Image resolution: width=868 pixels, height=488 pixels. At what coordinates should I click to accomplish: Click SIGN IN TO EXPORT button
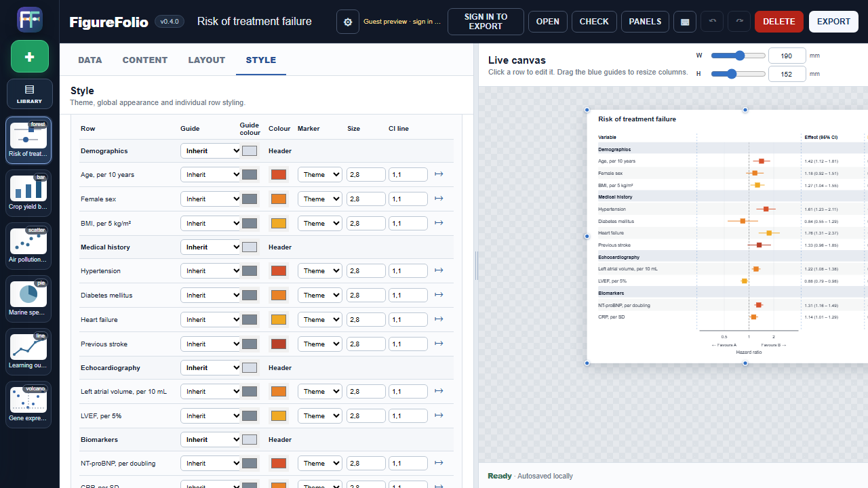(486, 22)
